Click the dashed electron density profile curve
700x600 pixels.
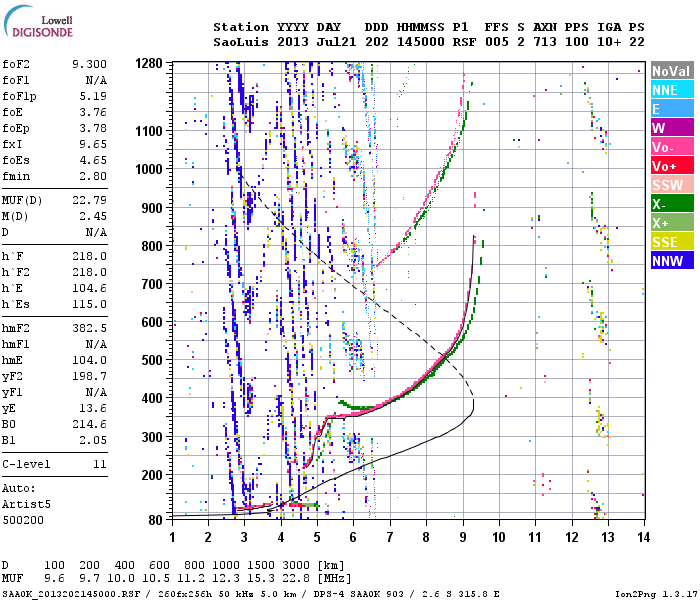(357, 288)
